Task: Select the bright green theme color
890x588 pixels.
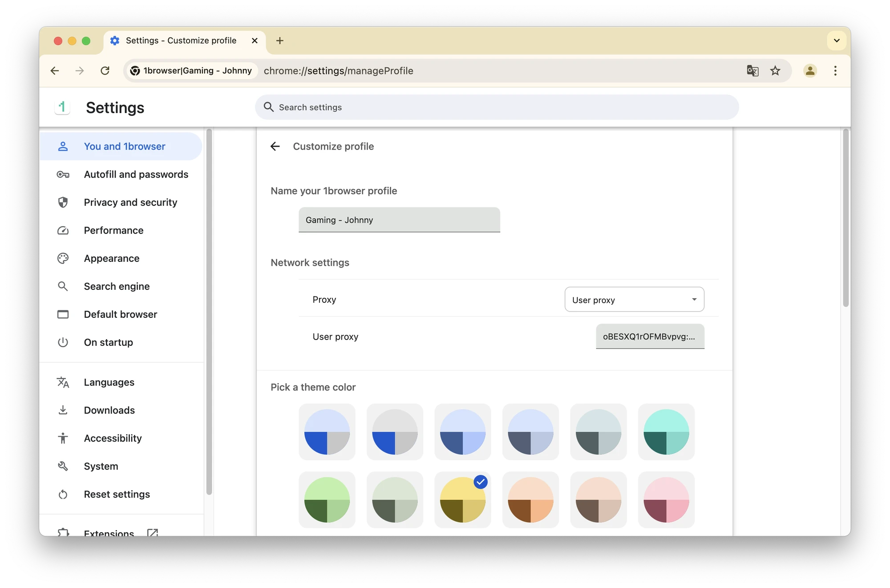Action: point(327,500)
